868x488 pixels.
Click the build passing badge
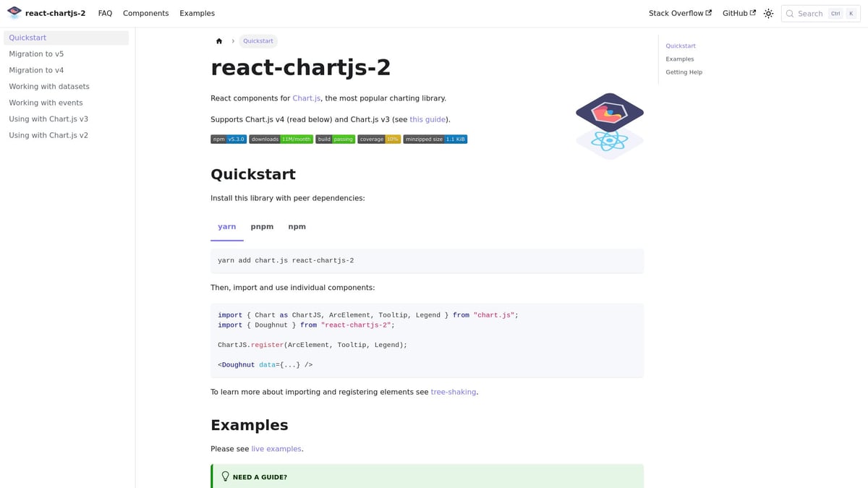tap(335, 139)
